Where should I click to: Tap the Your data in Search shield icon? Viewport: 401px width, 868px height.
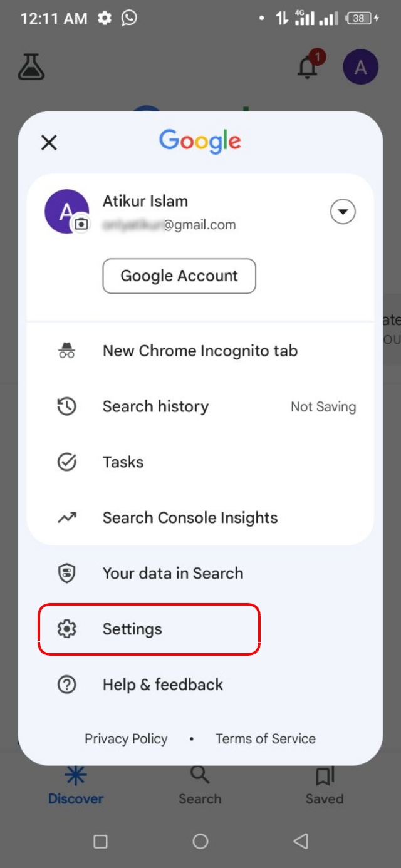pyautogui.click(x=67, y=574)
